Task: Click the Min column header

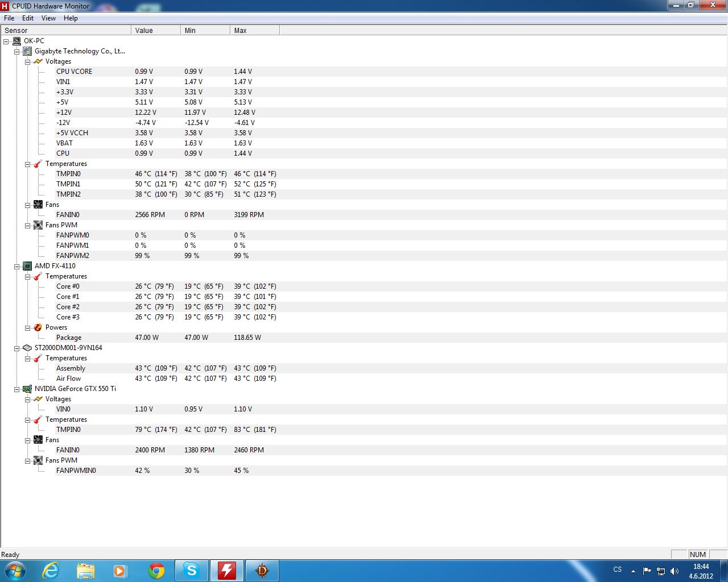Action: (205, 31)
